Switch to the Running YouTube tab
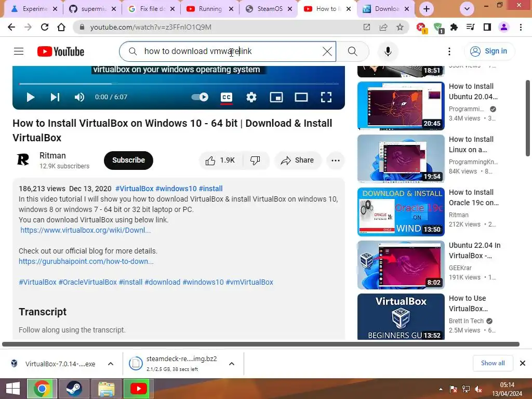 click(210, 9)
